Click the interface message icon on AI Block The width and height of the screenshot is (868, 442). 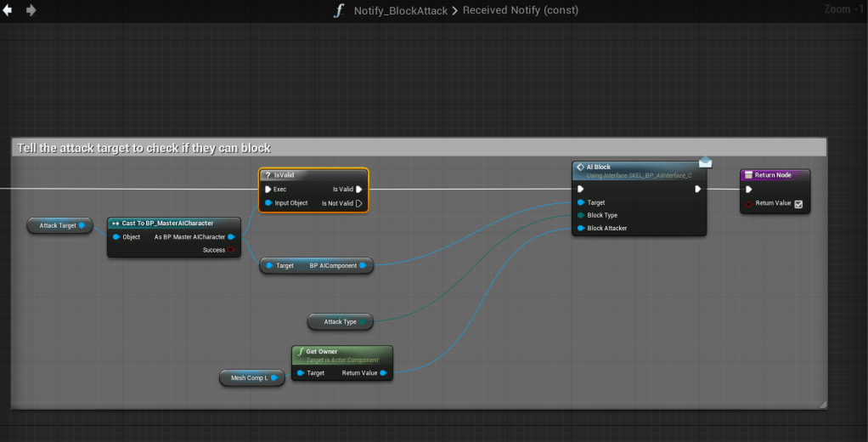click(705, 161)
